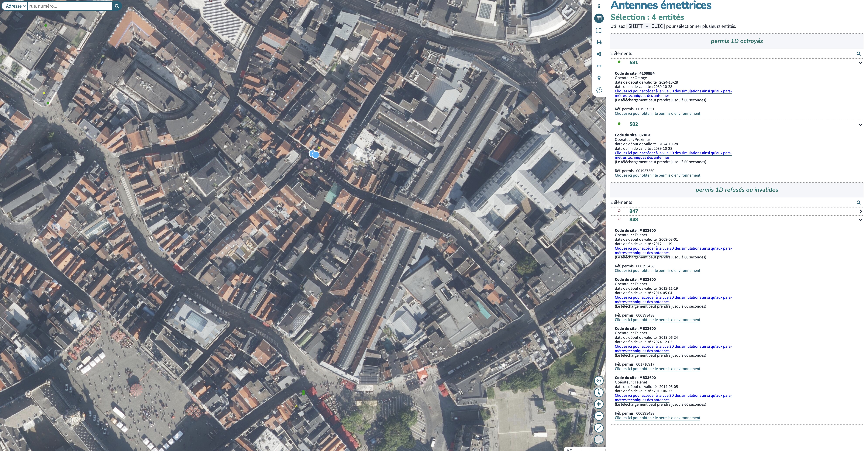This screenshot has width=868, height=451.
Task: Open environment permit link for permit 001957551
Action: click(657, 114)
